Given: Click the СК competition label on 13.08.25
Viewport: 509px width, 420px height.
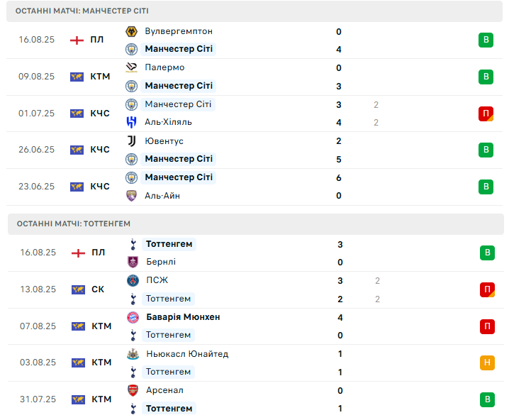Looking at the screenshot, I should point(98,289).
